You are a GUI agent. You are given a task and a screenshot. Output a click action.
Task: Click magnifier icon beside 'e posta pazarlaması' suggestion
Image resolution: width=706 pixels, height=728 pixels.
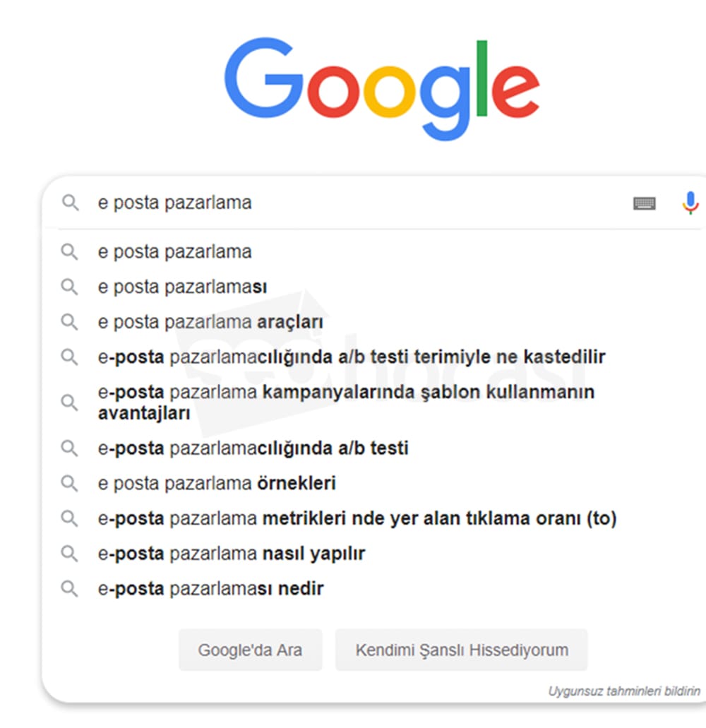point(69,287)
